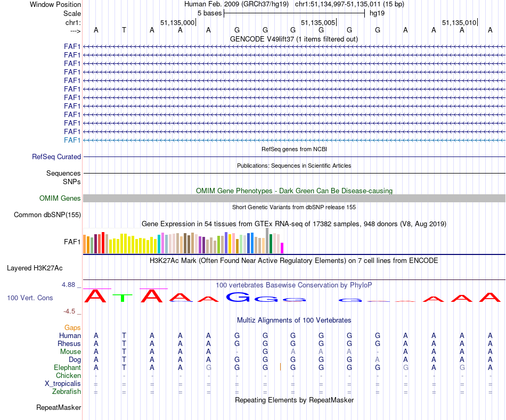Click the 51,135,010 position label
506x420 pixels.
pos(459,22)
